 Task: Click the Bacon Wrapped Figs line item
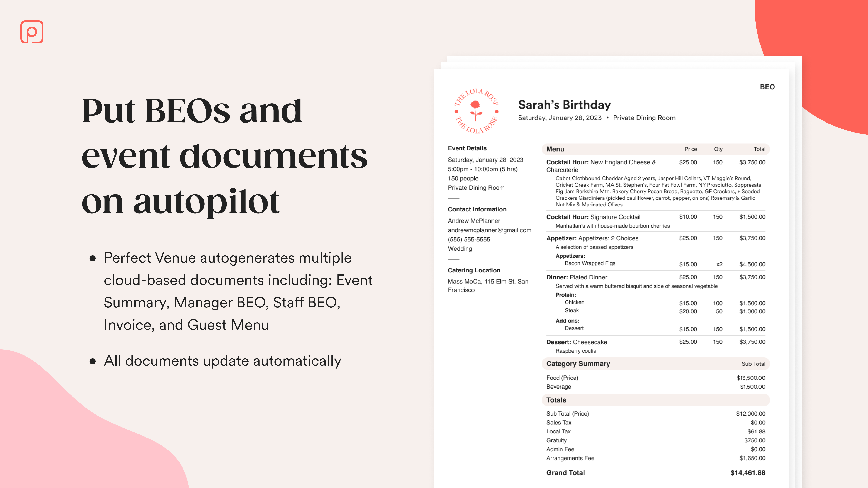click(590, 263)
